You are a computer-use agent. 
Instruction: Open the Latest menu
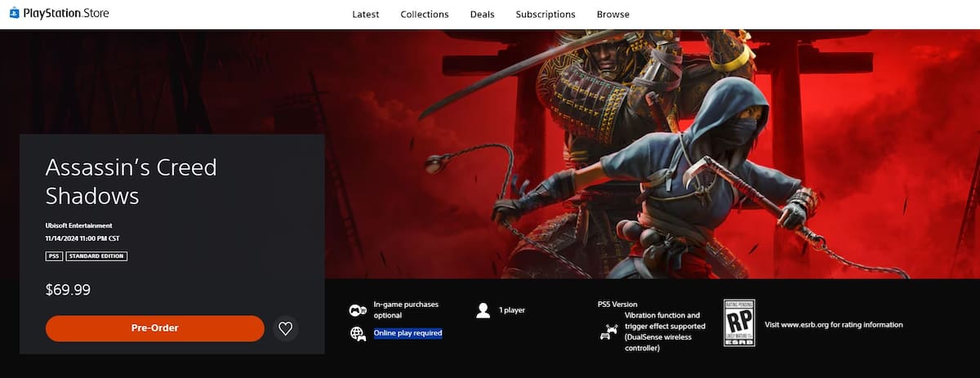366,15
